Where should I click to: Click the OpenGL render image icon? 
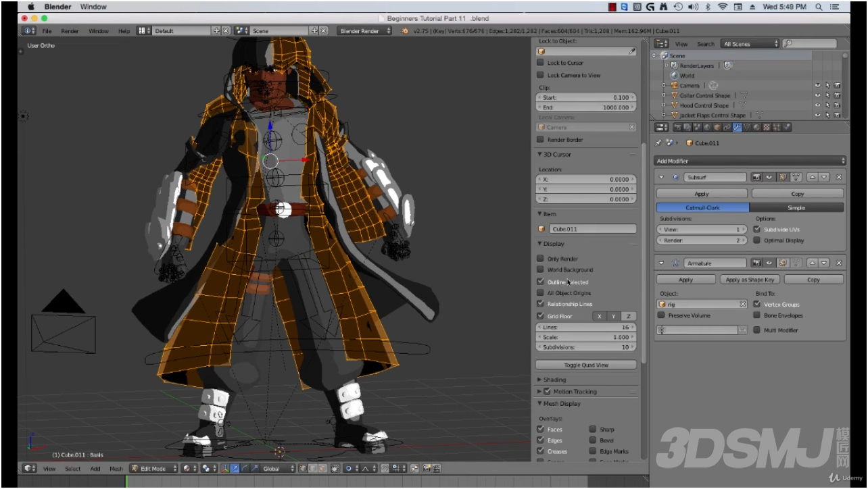pyautogui.click(x=427, y=468)
